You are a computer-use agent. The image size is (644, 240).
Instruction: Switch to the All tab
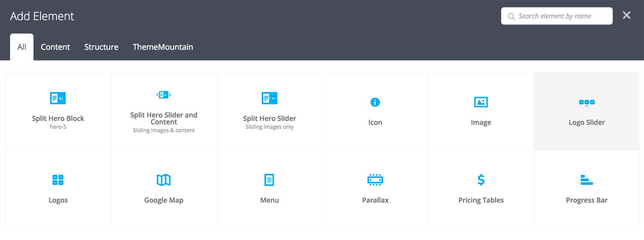22,47
